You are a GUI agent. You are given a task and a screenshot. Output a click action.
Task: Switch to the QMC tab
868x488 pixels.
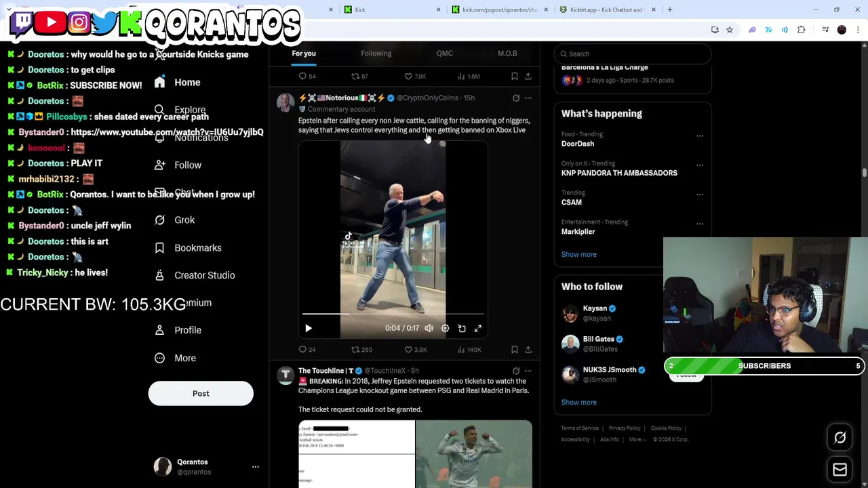pos(445,54)
